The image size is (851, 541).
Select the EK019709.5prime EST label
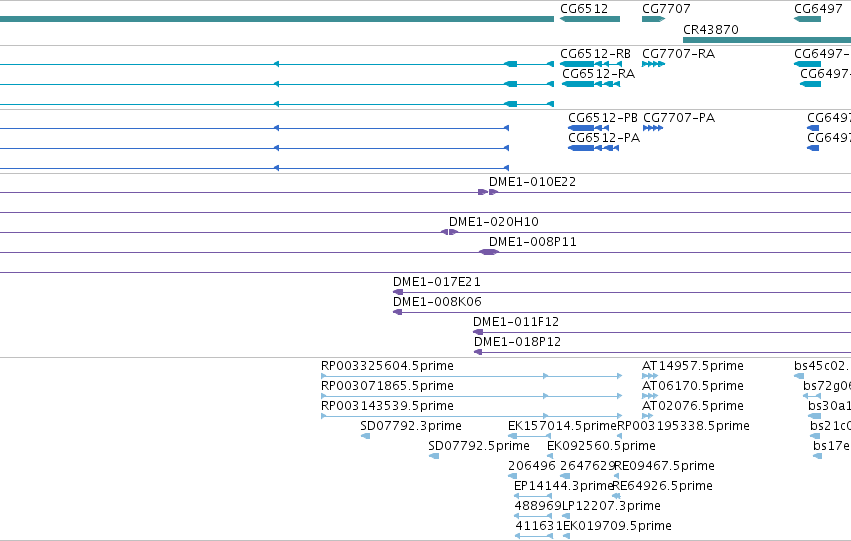point(618,527)
